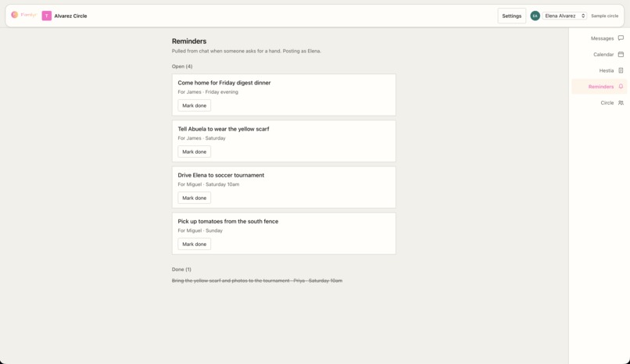Open the Elena Alvarez user dropdown

(x=564, y=16)
